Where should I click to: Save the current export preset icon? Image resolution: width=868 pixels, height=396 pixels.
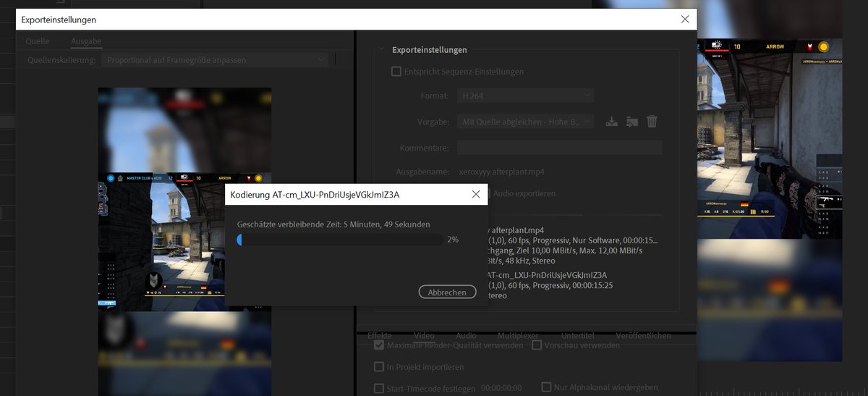(x=611, y=122)
